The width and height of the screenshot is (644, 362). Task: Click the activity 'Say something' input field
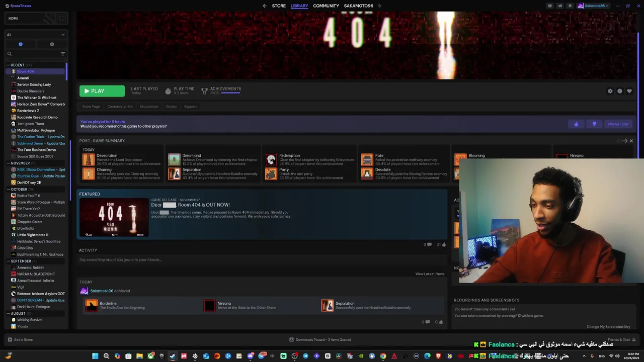click(x=262, y=260)
